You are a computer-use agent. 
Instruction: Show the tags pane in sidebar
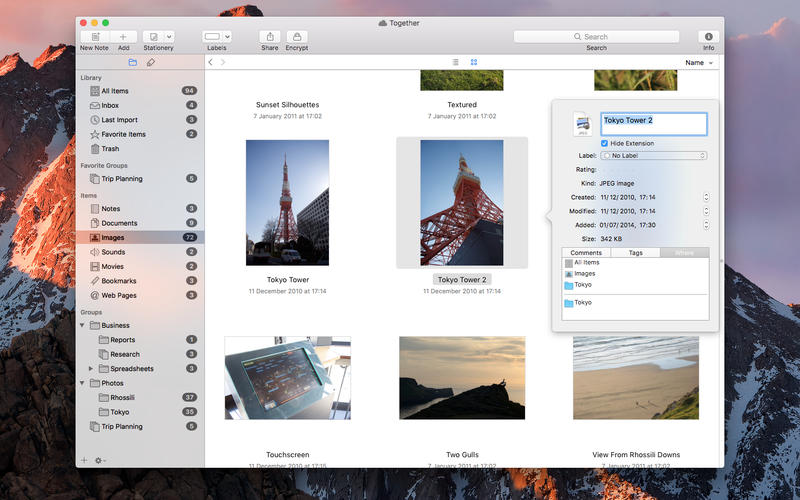151,62
